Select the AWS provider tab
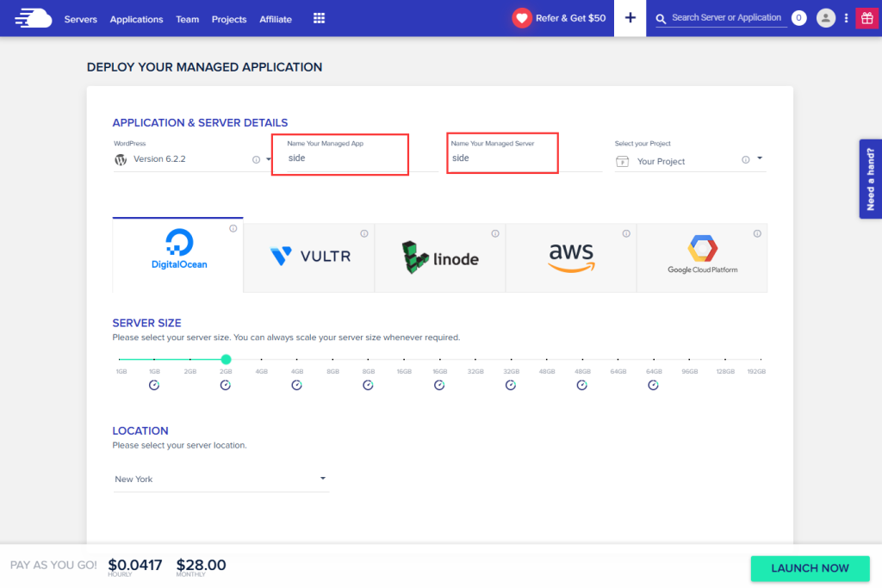This screenshot has width=882, height=588. [x=571, y=257]
